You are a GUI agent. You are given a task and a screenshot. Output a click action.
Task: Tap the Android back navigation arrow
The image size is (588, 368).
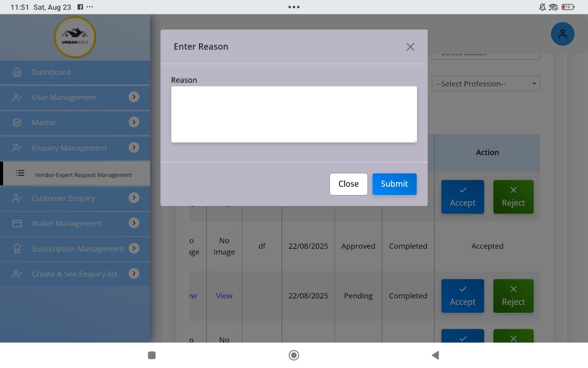coord(435,355)
